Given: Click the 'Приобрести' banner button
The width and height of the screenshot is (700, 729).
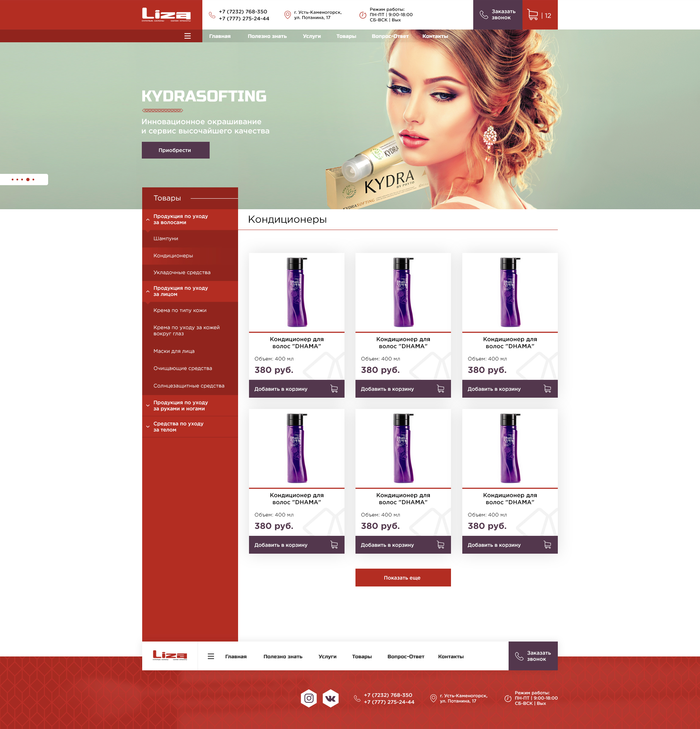Looking at the screenshot, I should tap(175, 150).
